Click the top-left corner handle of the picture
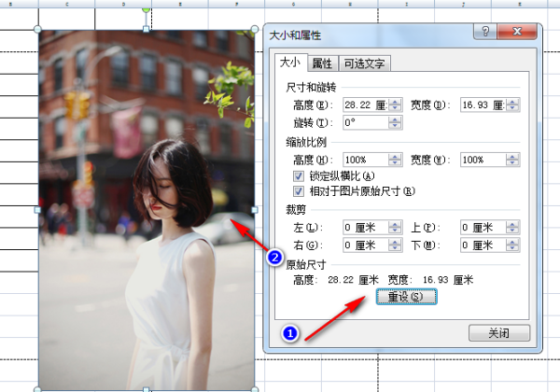 (37, 29)
